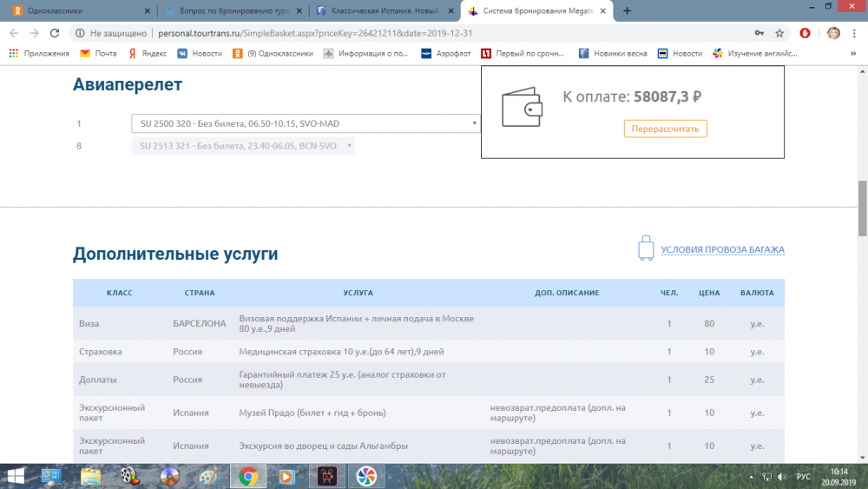Open Windows Start menu
The image size is (868, 489).
(x=16, y=476)
